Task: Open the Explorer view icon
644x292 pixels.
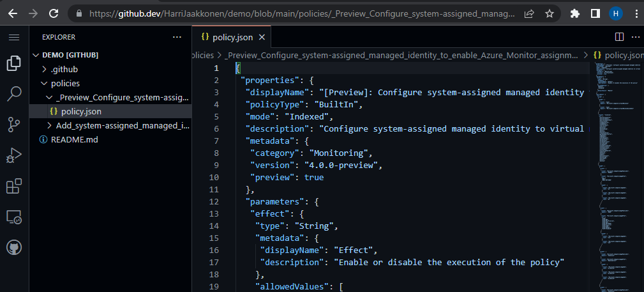Action: pyautogui.click(x=14, y=63)
